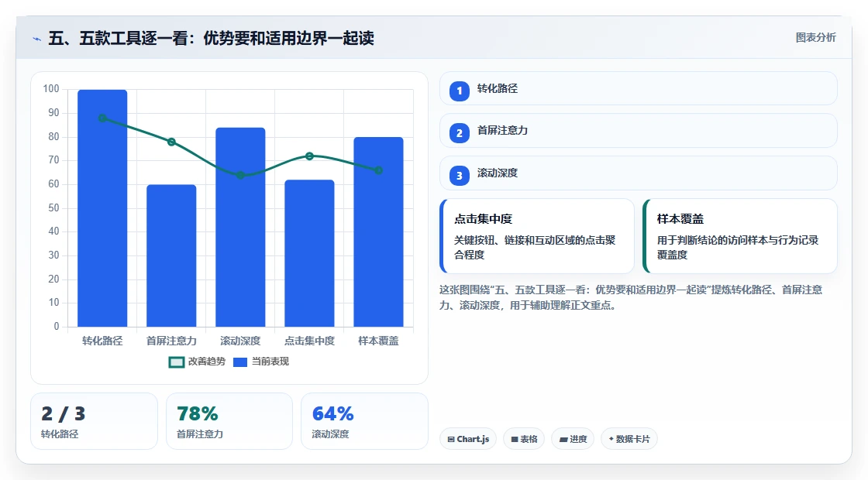The width and height of the screenshot is (868, 480).
Task: Click the lightning icon beside the section title
Action: [x=37, y=39]
